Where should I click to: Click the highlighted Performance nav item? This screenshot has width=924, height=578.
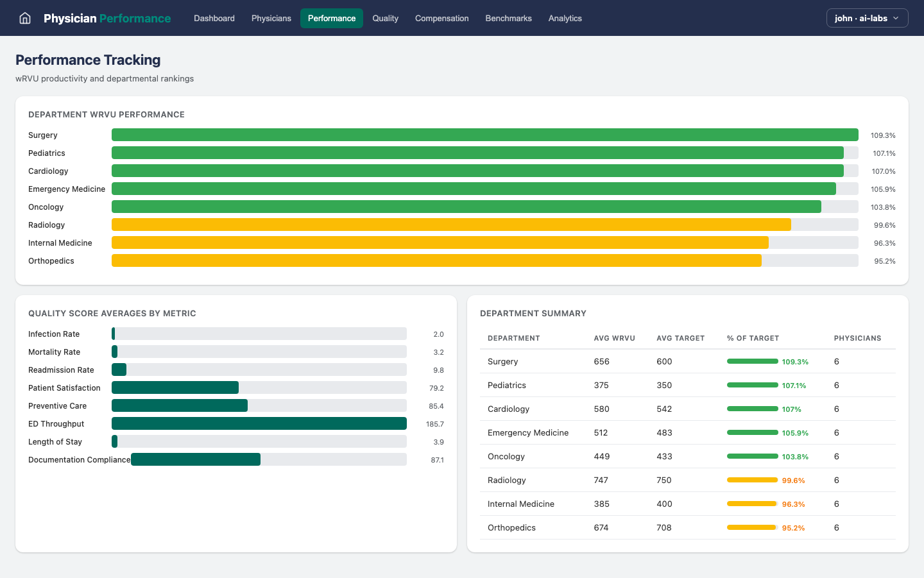pos(331,18)
